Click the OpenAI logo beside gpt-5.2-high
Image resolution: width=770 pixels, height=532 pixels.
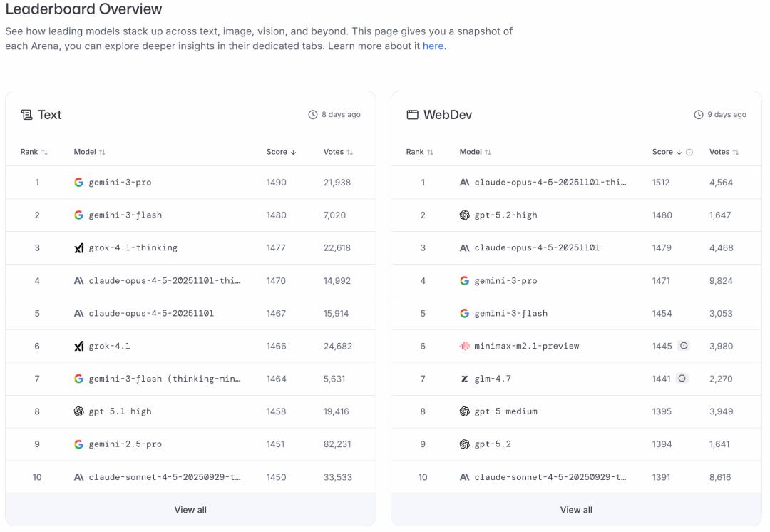click(x=465, y=215)
